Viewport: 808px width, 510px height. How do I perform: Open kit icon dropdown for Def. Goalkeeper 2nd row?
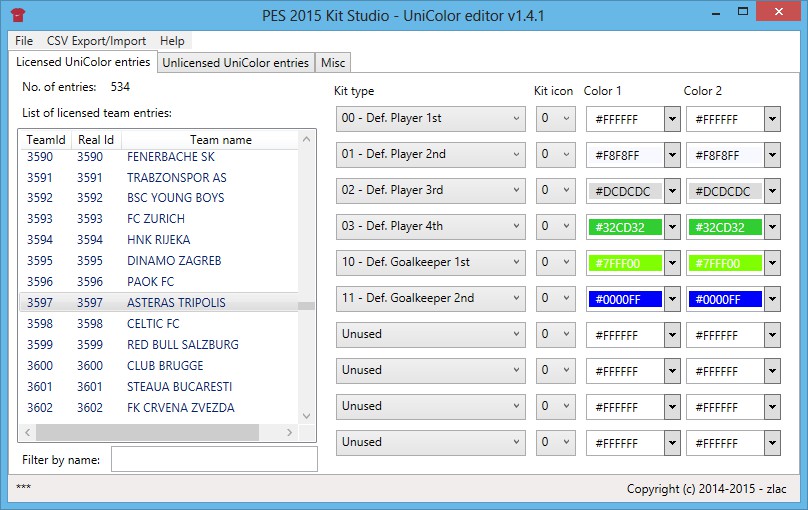pyautogui.click(x=556, y=299)
